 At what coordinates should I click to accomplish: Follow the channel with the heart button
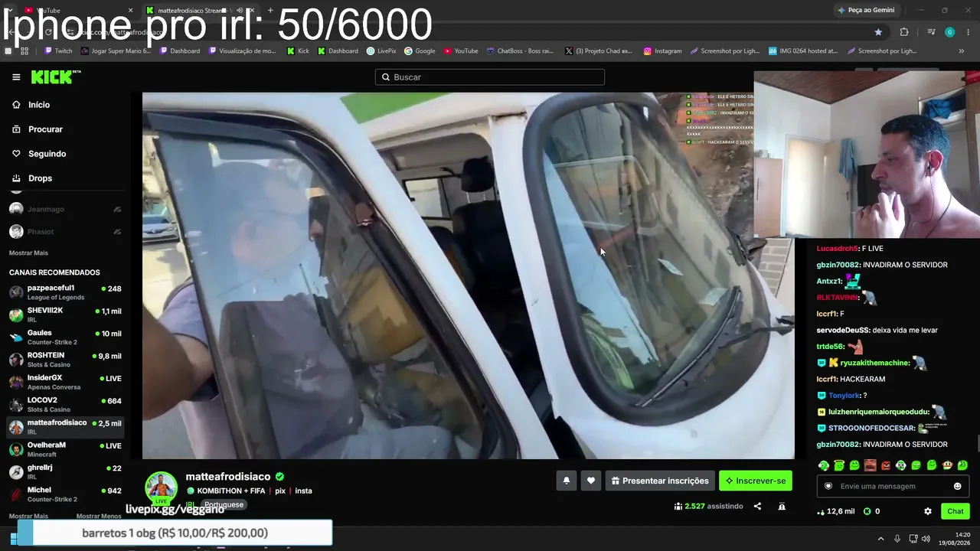[x=591, y=481]
